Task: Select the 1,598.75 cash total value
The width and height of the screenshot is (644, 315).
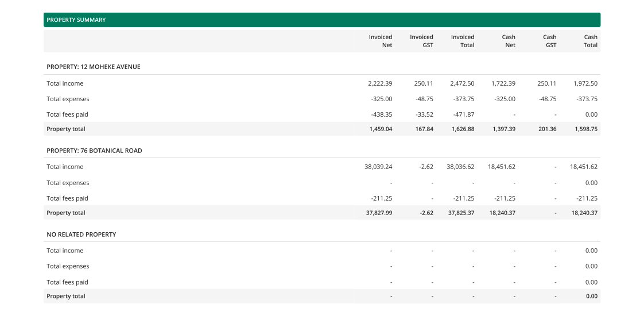Action: coord(585,129)
